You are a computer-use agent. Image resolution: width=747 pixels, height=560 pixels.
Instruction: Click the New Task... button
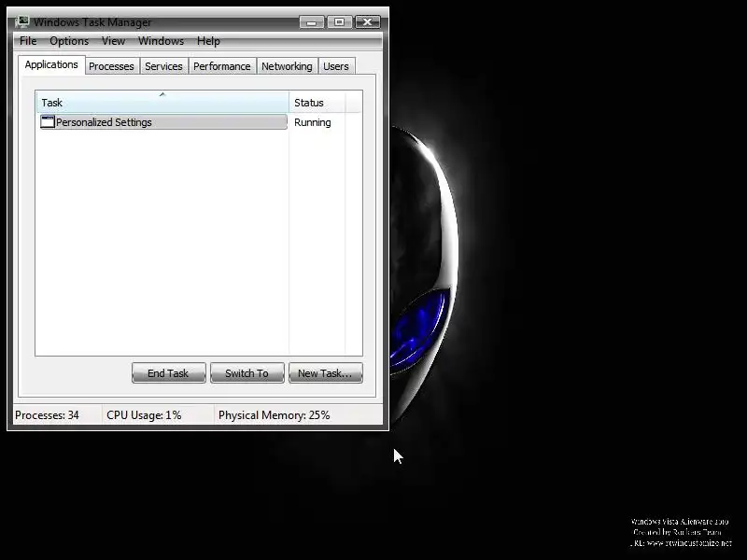326,372
